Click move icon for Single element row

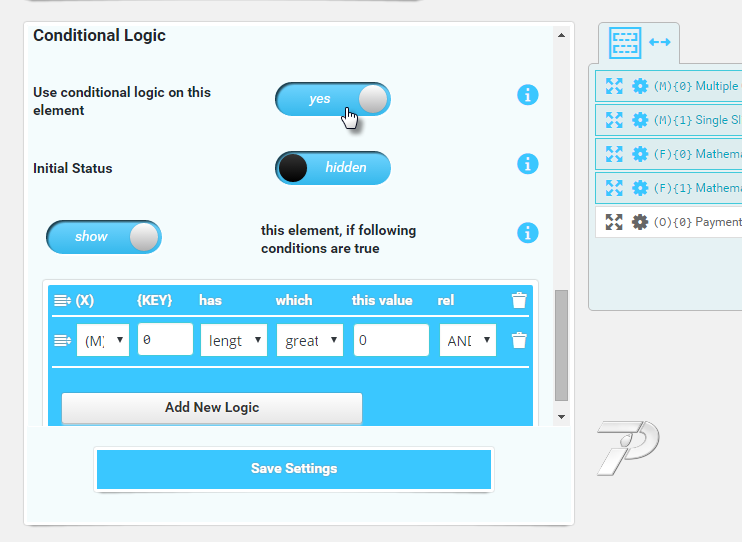click(614, 120)
